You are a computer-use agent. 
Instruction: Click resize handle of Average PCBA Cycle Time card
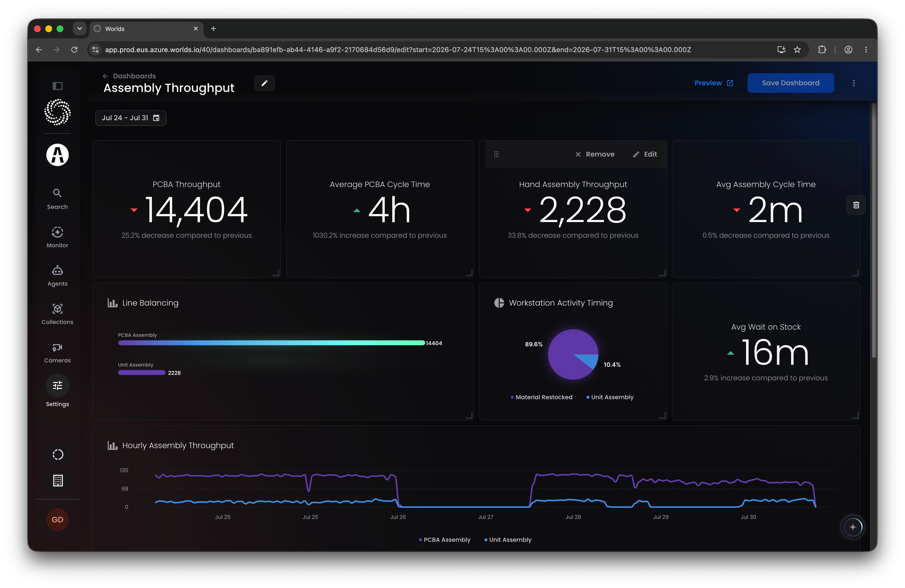click(470, 273)
